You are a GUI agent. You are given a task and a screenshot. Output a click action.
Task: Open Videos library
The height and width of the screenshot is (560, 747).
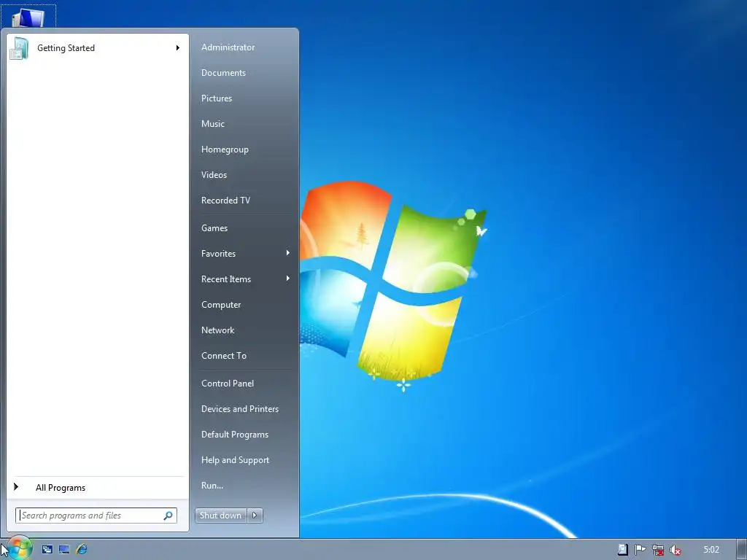coord(214,175)
